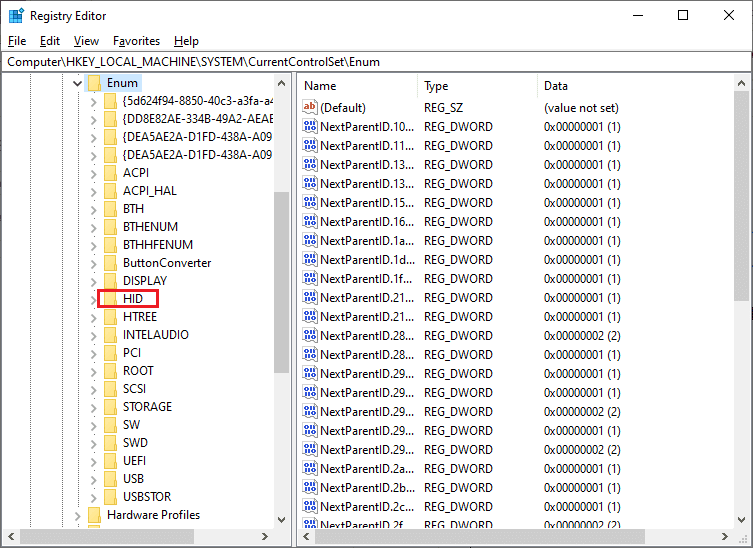Screen dimensions: 753x548
Task: Open the Favorites menu
Action: 136,41
